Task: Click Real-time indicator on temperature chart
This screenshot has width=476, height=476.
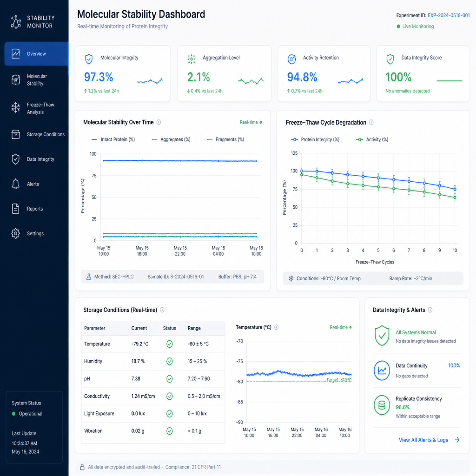Action: point(341,327)
